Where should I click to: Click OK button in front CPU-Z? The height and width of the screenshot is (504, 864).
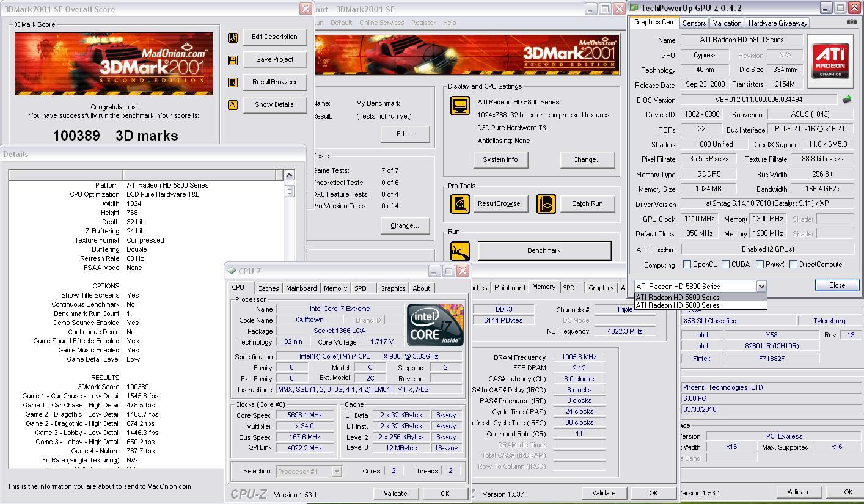click(445, 494)
